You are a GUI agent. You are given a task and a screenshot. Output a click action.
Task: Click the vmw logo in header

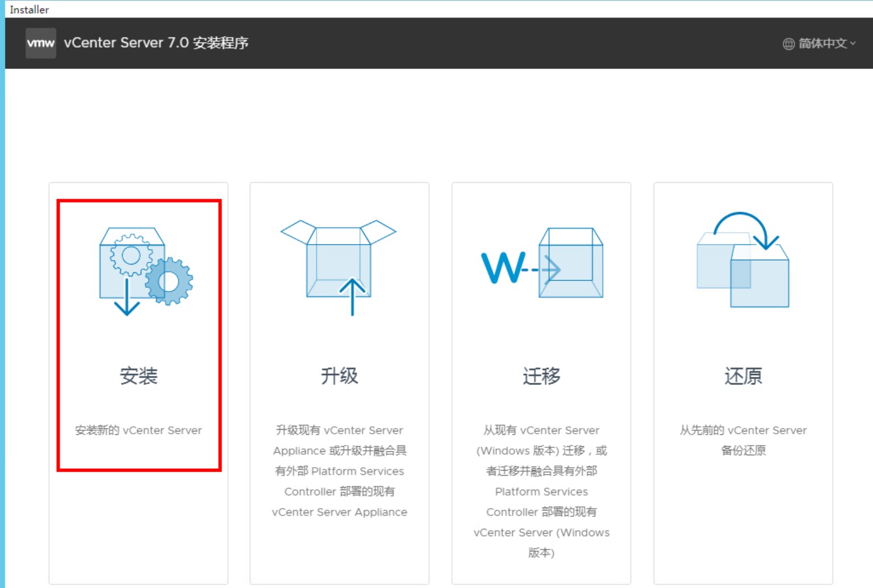[41, 43]
